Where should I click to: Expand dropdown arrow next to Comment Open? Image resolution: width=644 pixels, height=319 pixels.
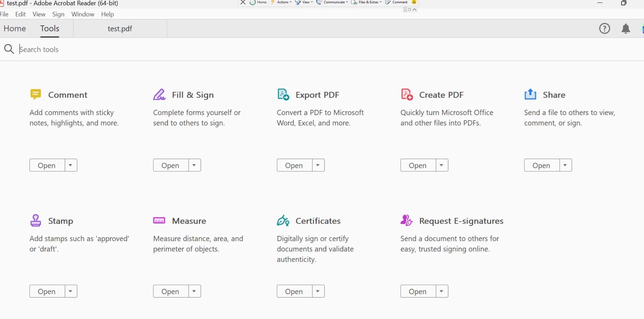click(x=71, y=165)
